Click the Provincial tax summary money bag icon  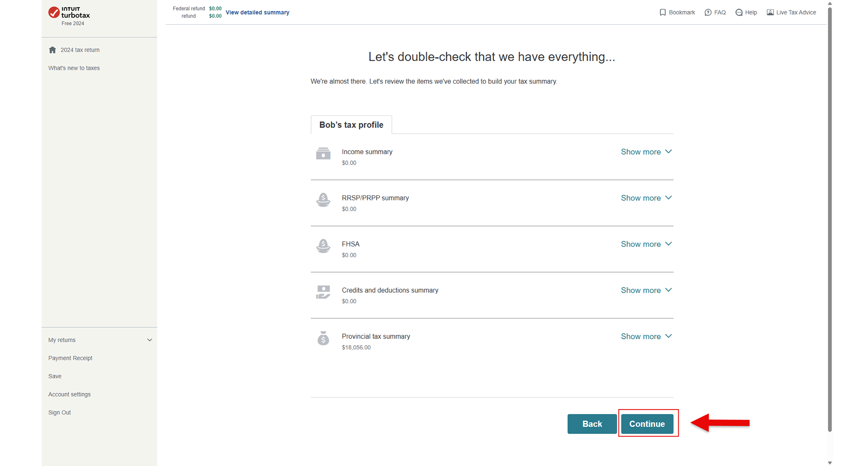323,338
